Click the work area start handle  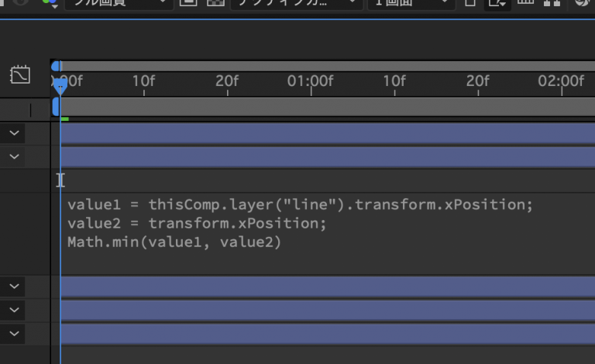tap(56, 105)
